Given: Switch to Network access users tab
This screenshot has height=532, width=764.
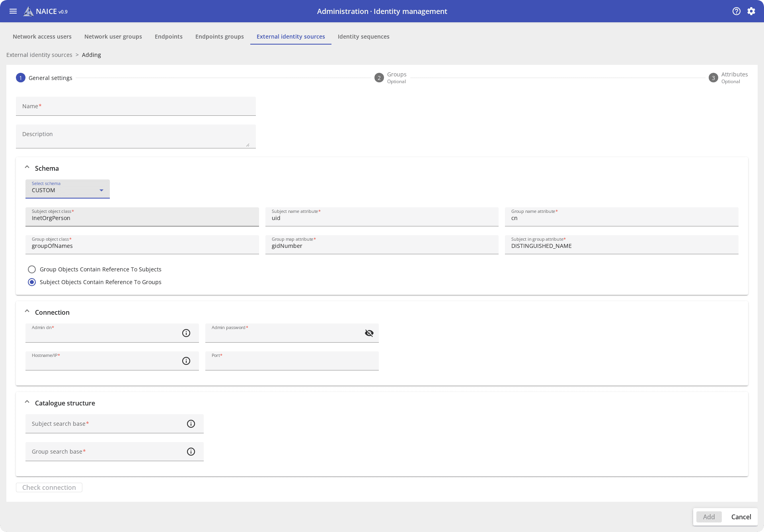Looking at the screenshot, I should (x=42, y=37).
